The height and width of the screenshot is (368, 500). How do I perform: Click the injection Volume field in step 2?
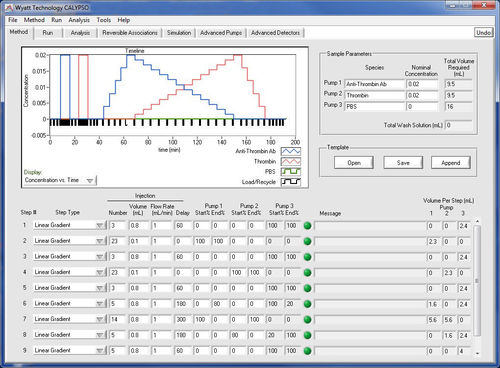pos(138,241)
